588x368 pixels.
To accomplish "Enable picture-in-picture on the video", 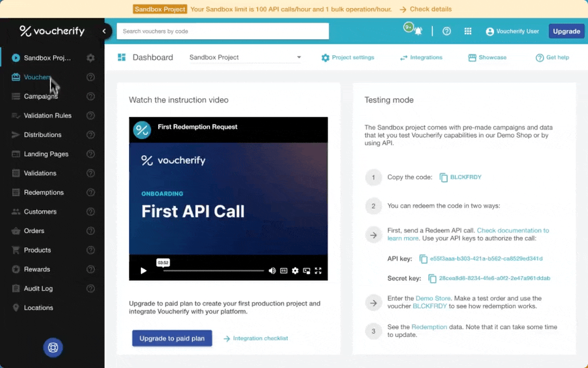I will click(307, 270).
